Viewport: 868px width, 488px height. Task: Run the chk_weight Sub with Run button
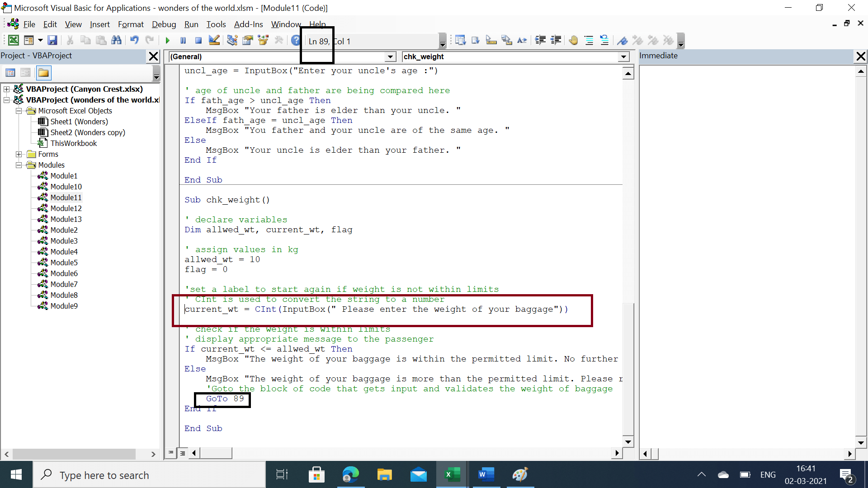[x=168, y=40]
